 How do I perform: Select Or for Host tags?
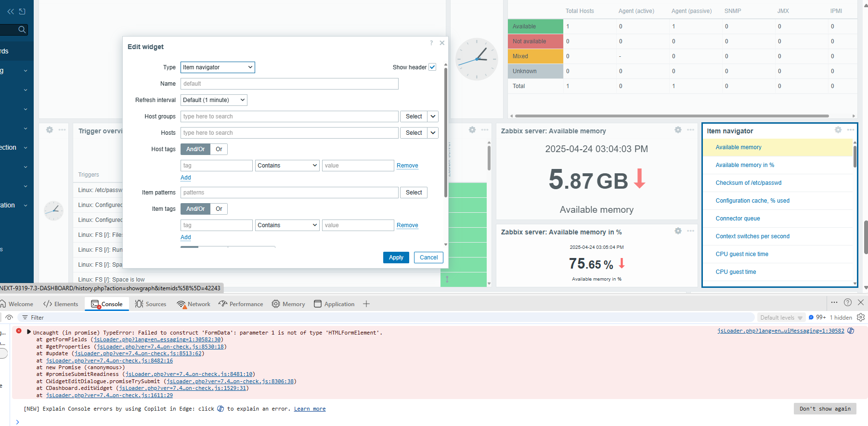[219, 149]
